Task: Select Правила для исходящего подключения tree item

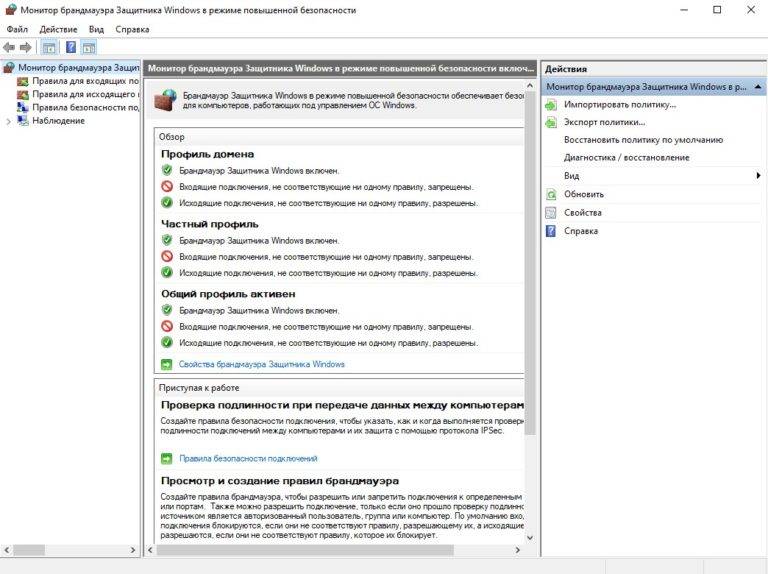Action: (86, 95)
